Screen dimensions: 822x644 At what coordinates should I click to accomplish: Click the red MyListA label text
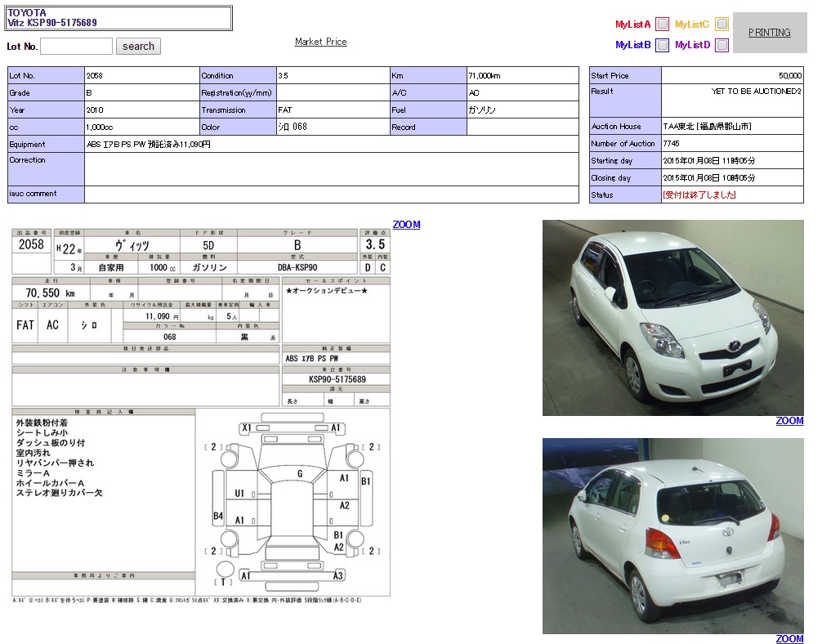pyautogui.click(x=633, y=25)
